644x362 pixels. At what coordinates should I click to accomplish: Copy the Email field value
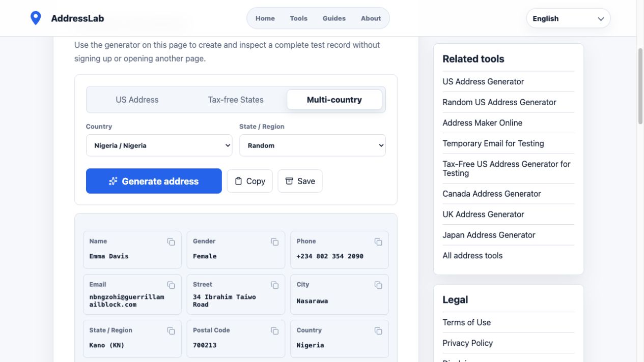tap(171, 285)
